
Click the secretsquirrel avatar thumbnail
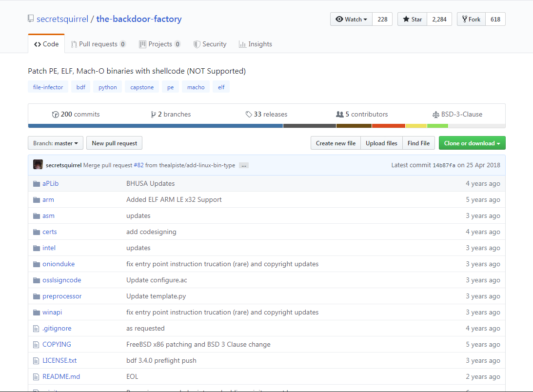(38, 164)
